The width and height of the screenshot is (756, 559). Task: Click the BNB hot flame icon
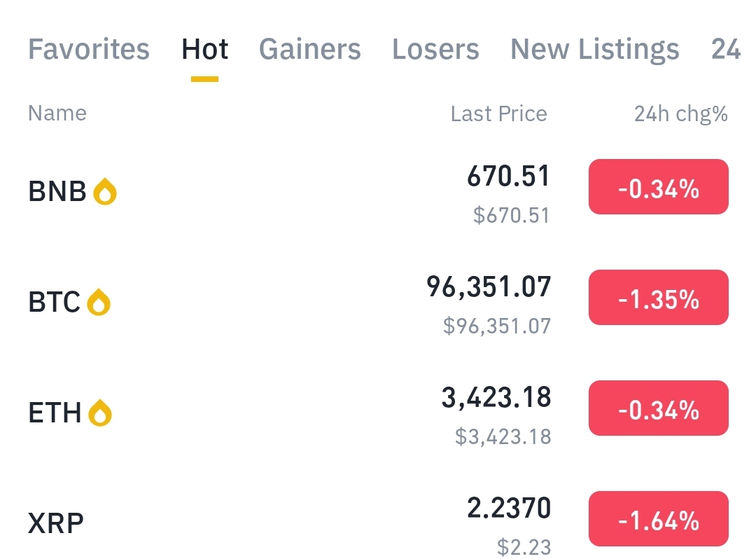coord(104,191)
